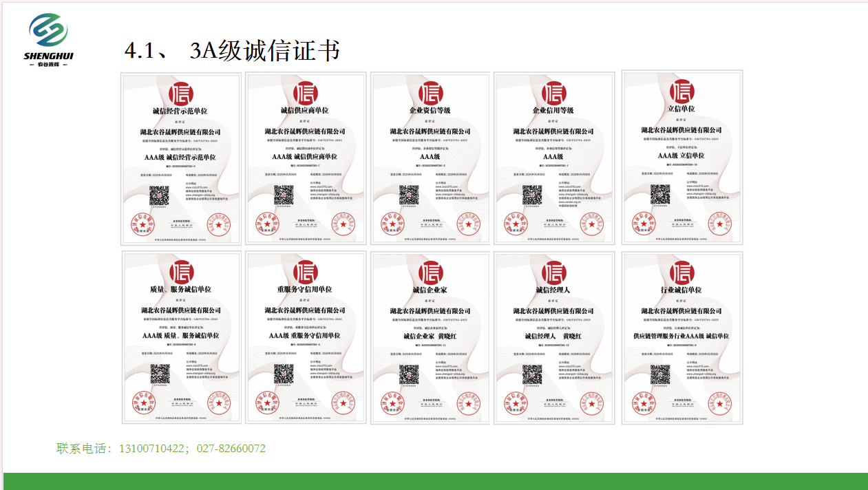
Task: Click QR code on 质量、服务诚信单位 certificate
Action: pyautogui.click(x=160, y=374)
